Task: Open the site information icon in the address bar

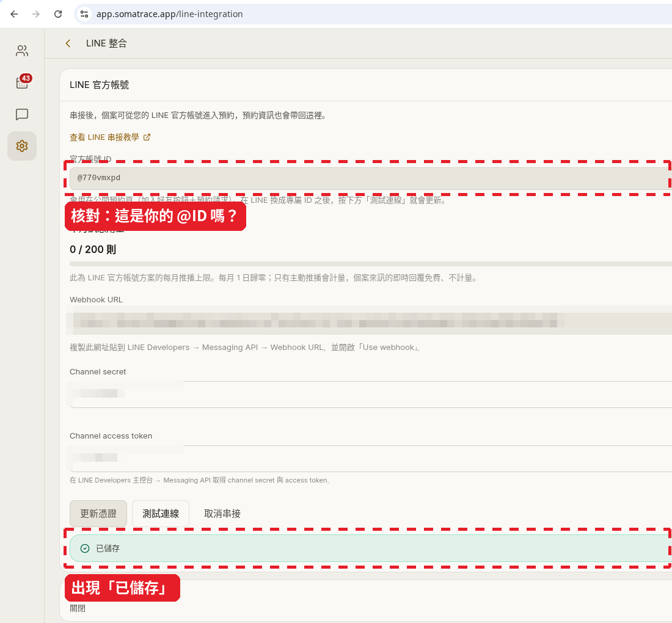Action: [x=84, y=14]
